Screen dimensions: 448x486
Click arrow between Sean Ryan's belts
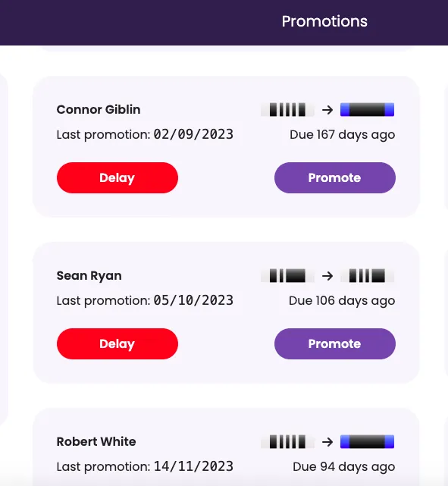(x=327, y=276)
